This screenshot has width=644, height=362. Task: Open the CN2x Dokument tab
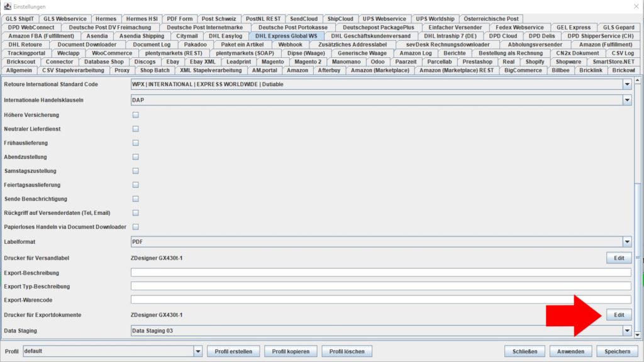(x=577, y=53)
